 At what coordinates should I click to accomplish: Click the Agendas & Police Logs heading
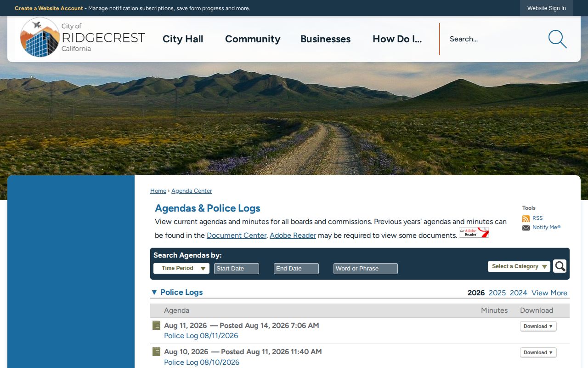(x=208, y=208)
